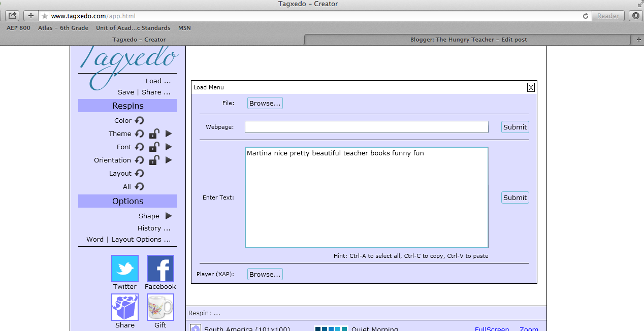Open the Load menu item in sidebar
The image size is (644, 331).
(158, 81)
